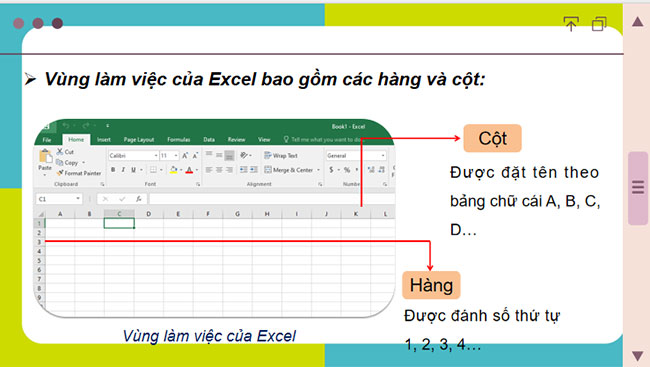
Task: Open the Calibri font name dropdown
Action: coord(156,156)
